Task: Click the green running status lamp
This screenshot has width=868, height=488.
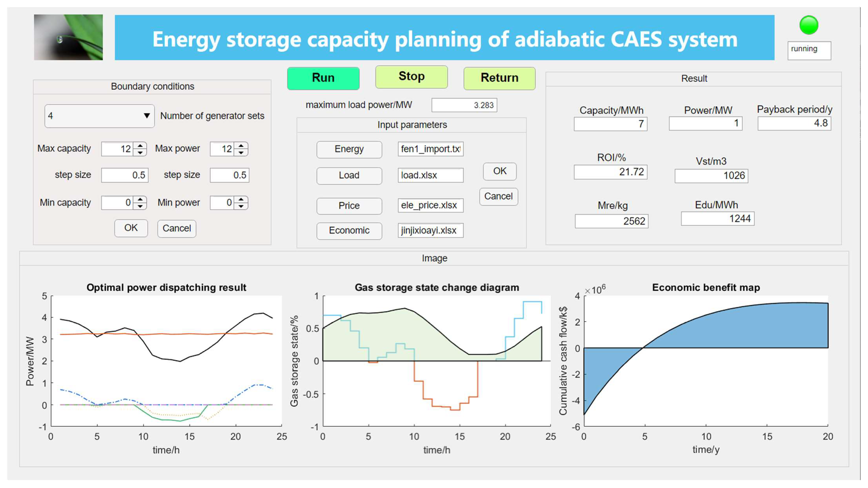Action: [x=808, y=25]
